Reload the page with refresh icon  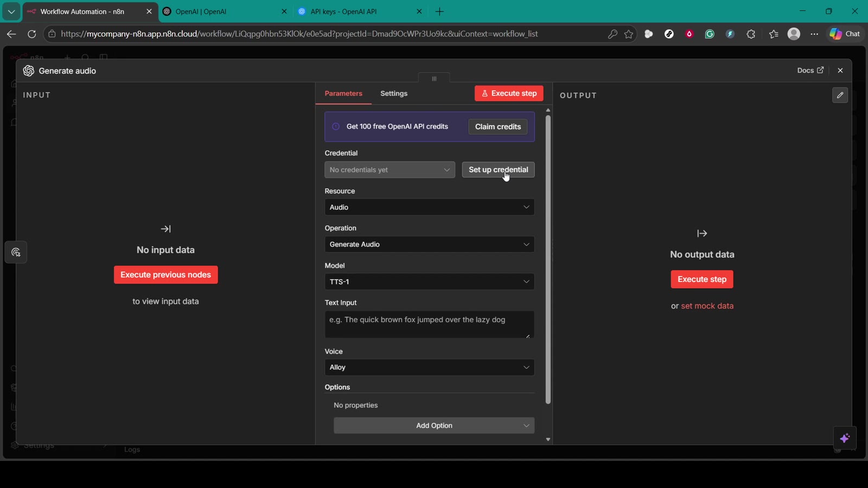click(31, 34)
